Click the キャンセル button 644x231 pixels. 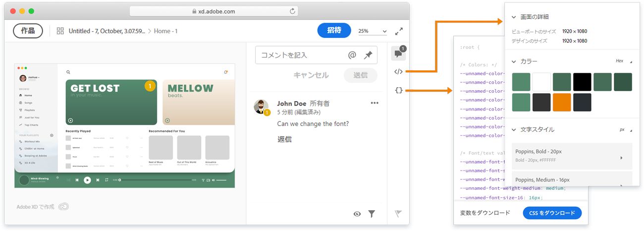tap(311, 75)
